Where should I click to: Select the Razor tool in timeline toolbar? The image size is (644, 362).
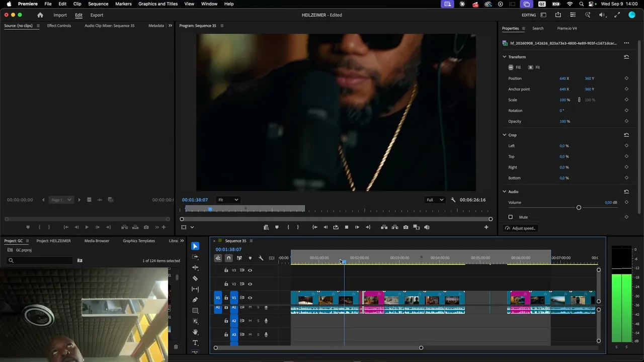coord(195,278)
